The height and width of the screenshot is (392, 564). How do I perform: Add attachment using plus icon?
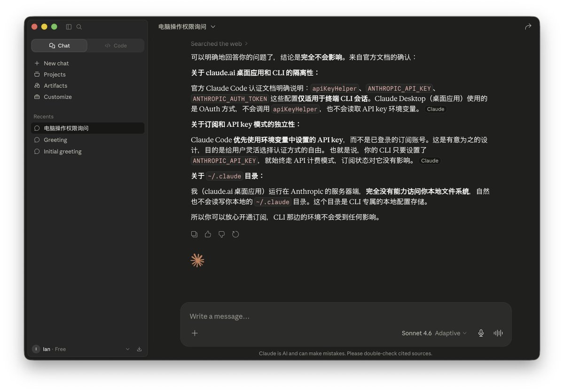pos(195,333)
